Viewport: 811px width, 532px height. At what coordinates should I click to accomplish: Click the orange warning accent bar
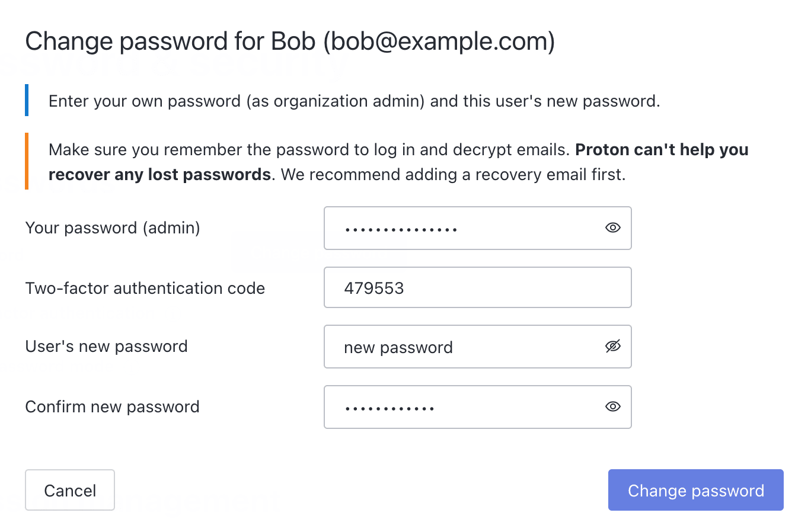tap(27, 161)
